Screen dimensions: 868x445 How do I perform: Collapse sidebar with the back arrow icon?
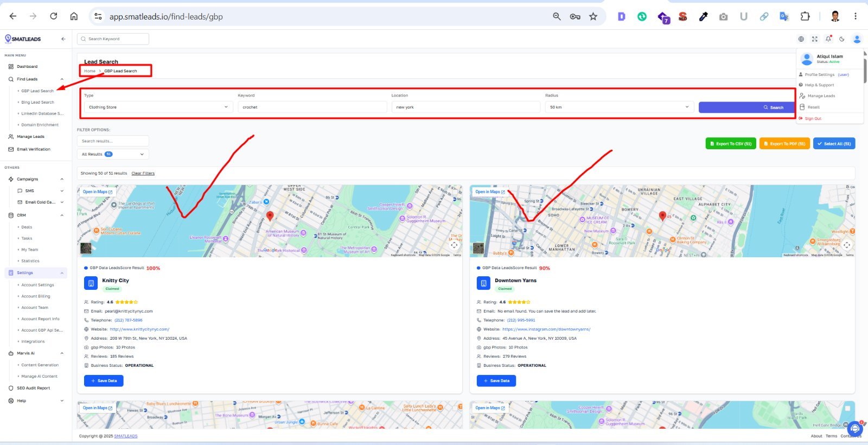(63, 39)
